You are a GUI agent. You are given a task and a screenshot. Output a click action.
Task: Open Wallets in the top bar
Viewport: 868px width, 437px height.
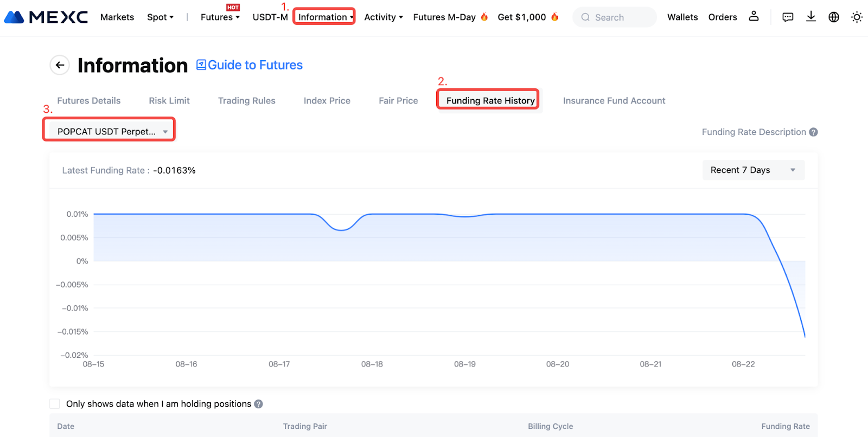click(682, 17)
